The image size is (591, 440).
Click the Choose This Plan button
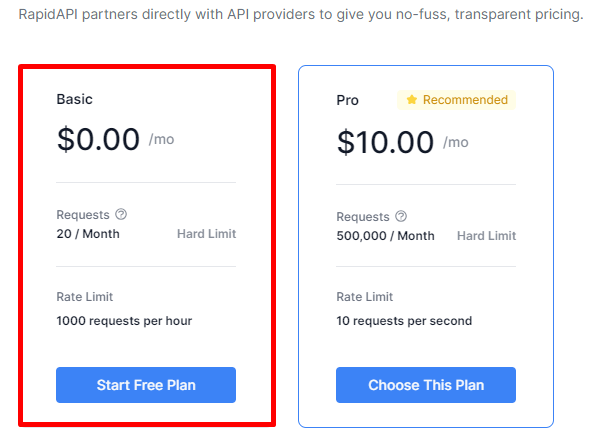426,385
